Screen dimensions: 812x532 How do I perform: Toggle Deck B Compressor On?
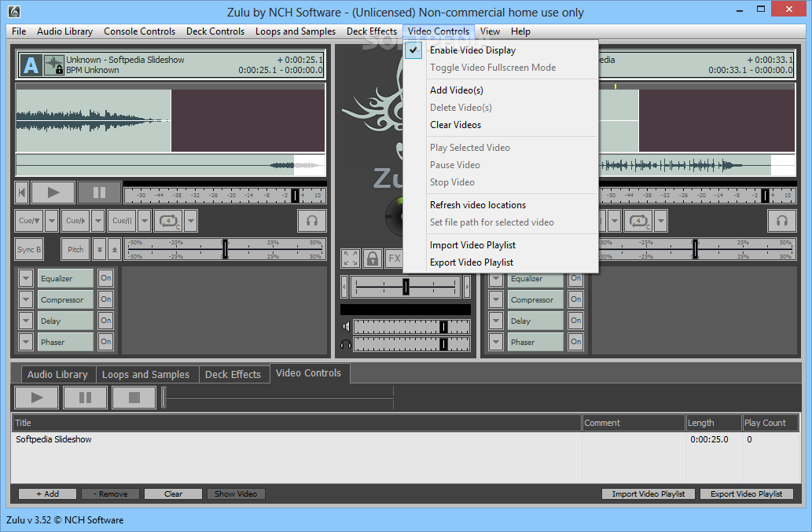coord(576,299)
